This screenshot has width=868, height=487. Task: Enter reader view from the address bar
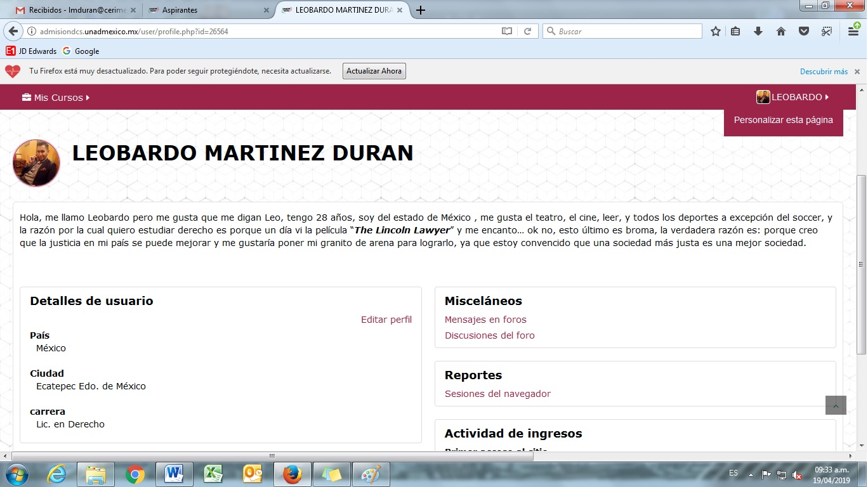506,31
